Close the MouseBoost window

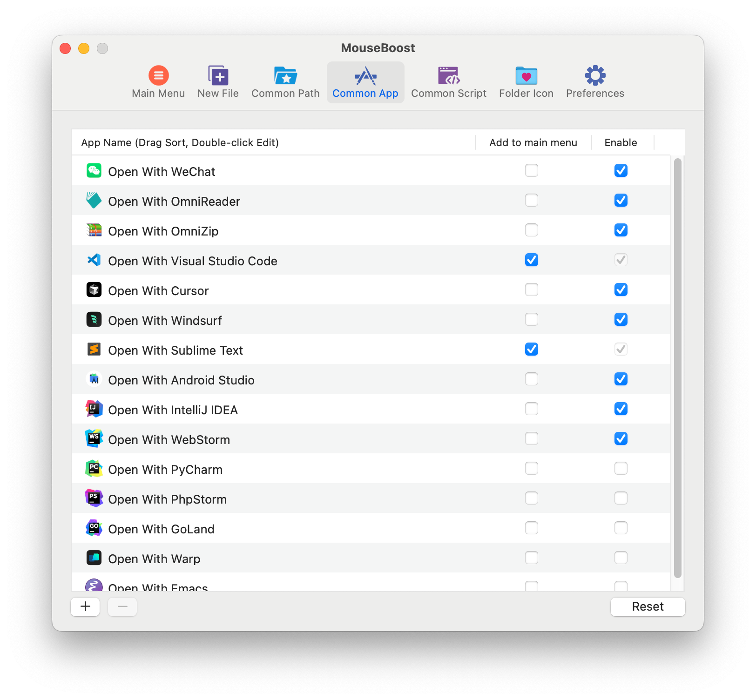pyautogui.click(x=65, y=48)
